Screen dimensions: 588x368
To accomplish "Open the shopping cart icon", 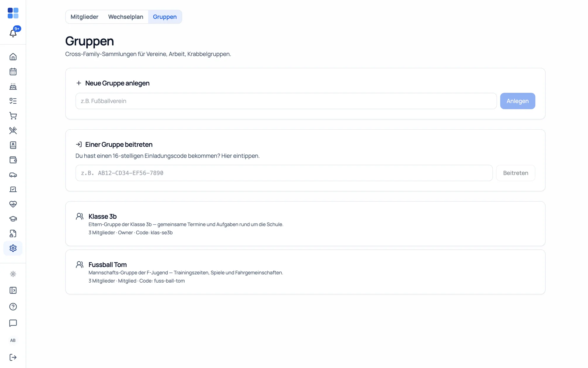I will 13,116.
